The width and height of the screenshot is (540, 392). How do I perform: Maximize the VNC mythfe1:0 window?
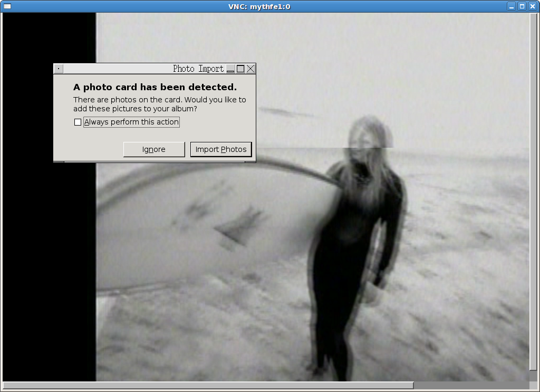pos(522,6)
